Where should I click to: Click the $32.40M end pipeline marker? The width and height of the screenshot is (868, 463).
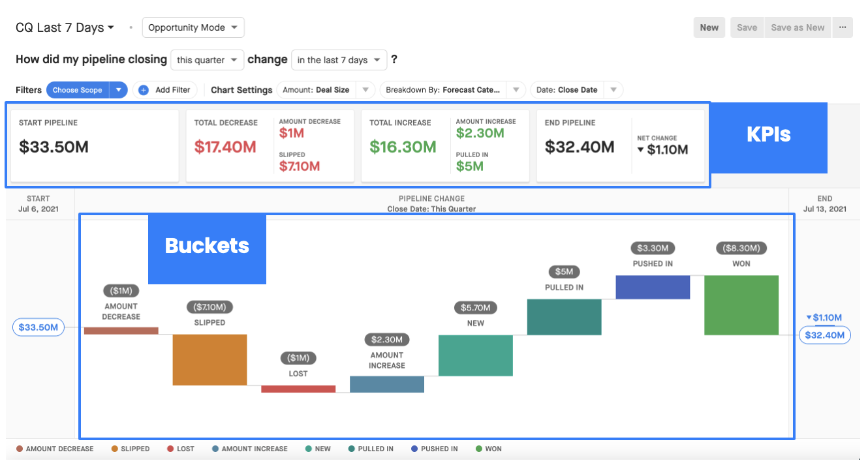click(825, 336)
